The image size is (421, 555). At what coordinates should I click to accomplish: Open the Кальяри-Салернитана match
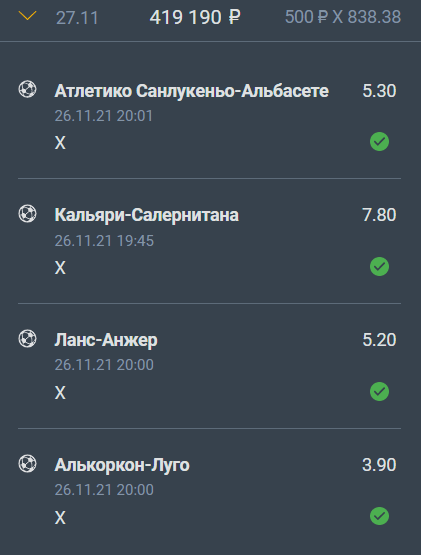147,215
